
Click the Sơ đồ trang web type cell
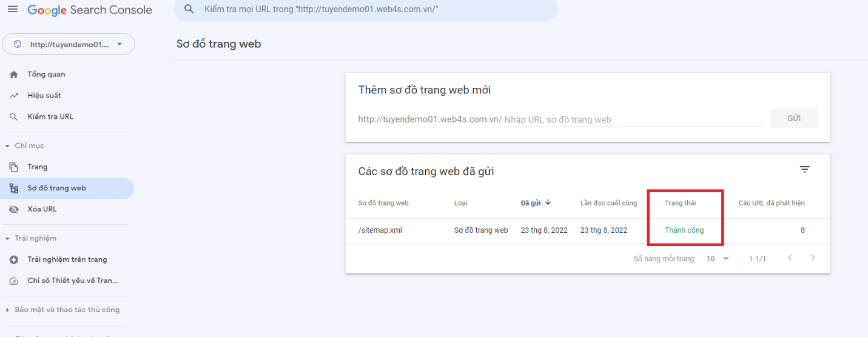click(x=481, y=230)
